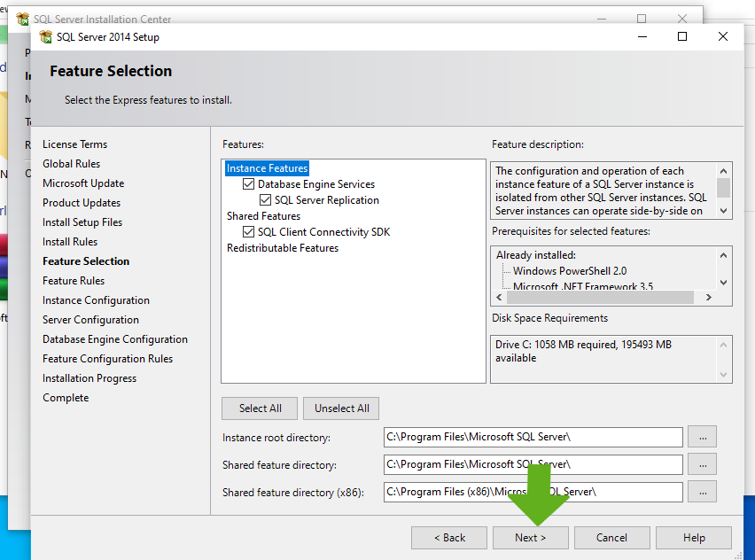
Task: Uncheck SQL Client Connectivity SDK
Action: (249, 232)
